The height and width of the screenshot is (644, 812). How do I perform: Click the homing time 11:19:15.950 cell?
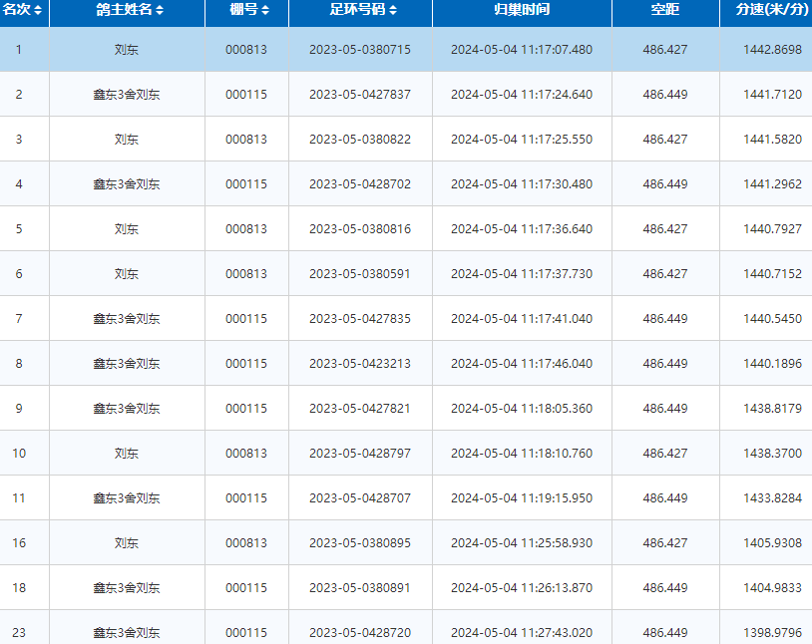tap(521, 498)
